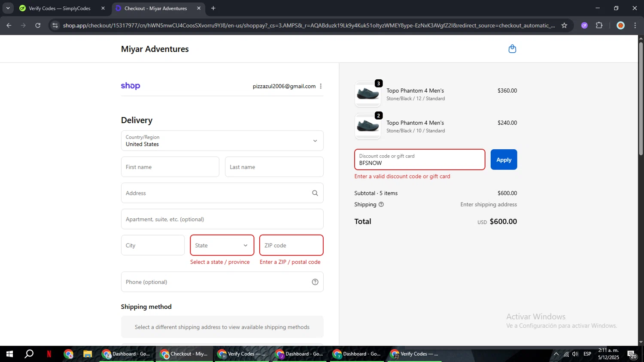
Task: Click the discount code field with BFSNOW
Action: (x=419, y=160)
